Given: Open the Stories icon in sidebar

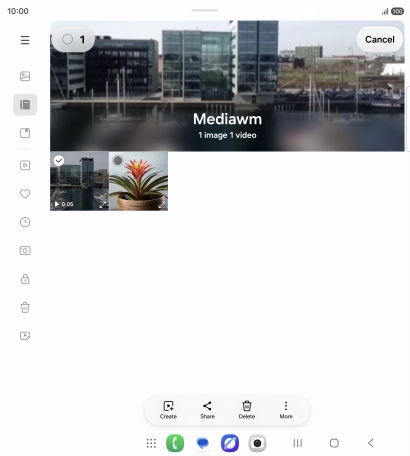Looking at the screenshot, I should tap(25, 133).
